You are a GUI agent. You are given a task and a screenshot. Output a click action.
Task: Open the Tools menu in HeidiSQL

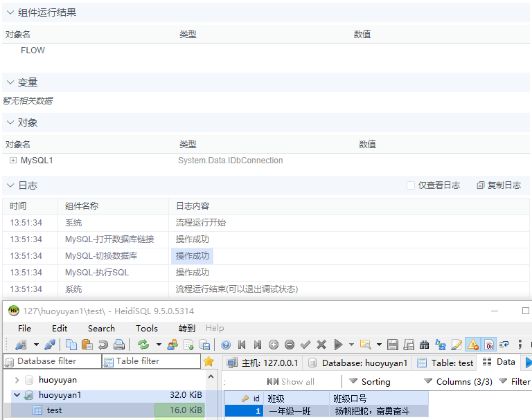coord(147,328)
